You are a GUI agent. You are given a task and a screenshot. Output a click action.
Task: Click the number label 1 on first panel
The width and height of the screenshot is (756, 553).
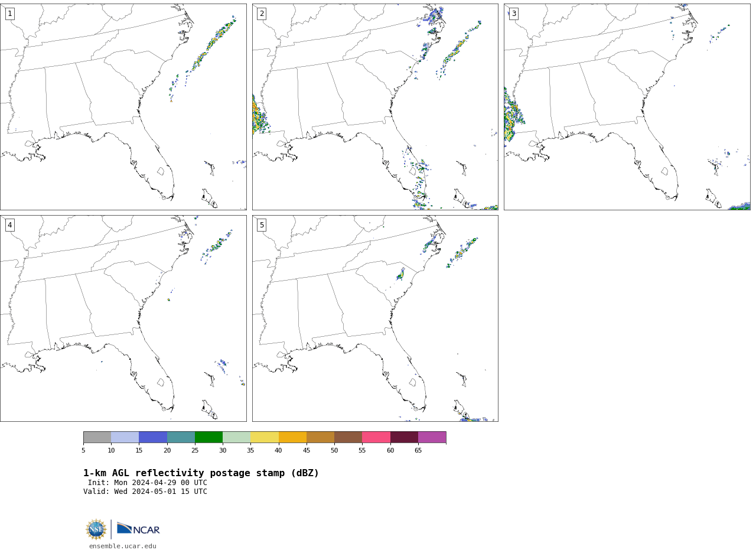pos(9,14)
